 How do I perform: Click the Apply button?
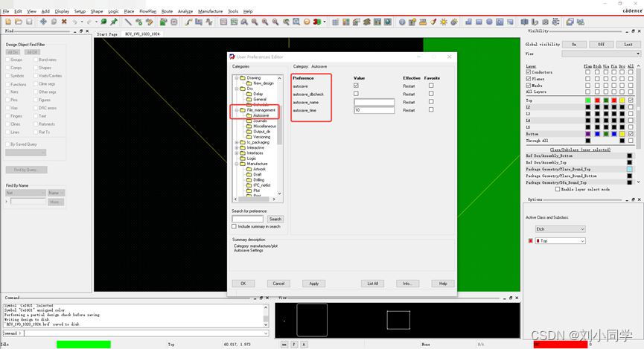(x=313, y=284)
